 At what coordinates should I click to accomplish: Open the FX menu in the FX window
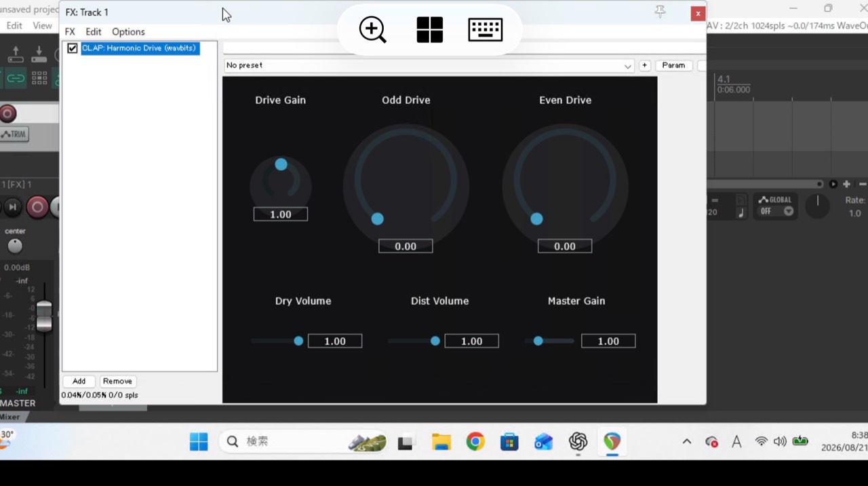pyautogui.click(x=70, y=32)
